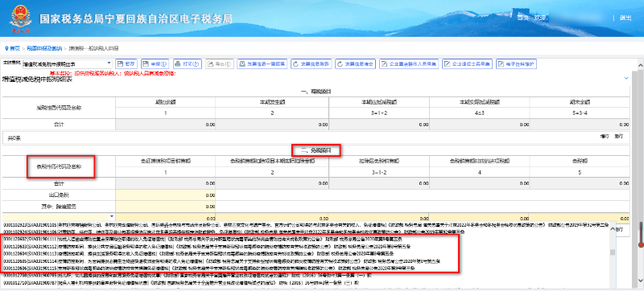This screenshot has width=644, height=291.
Task: Click 增行 to add a row in the 减税项目 section
Action: point(604,137)
